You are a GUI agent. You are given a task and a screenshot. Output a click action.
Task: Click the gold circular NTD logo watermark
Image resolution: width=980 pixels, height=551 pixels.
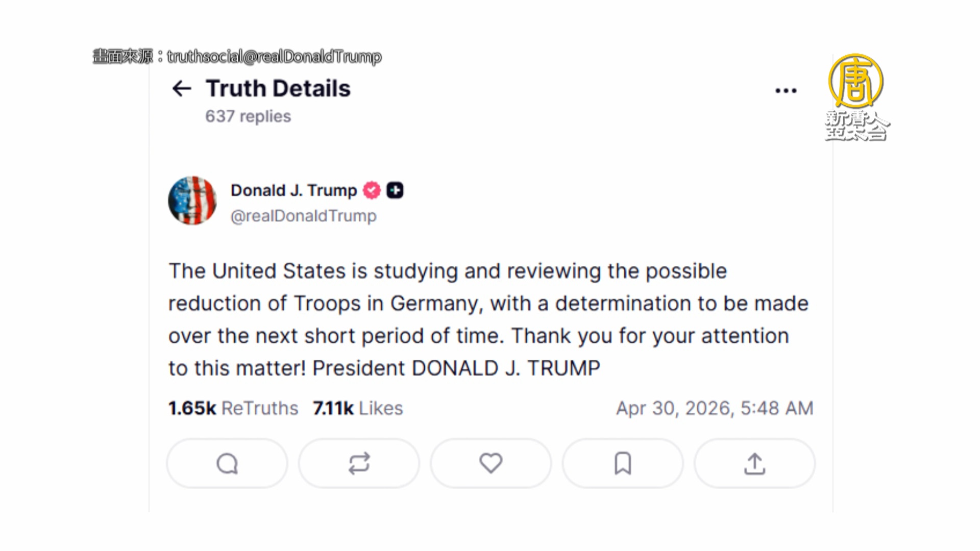pos(855,82)
